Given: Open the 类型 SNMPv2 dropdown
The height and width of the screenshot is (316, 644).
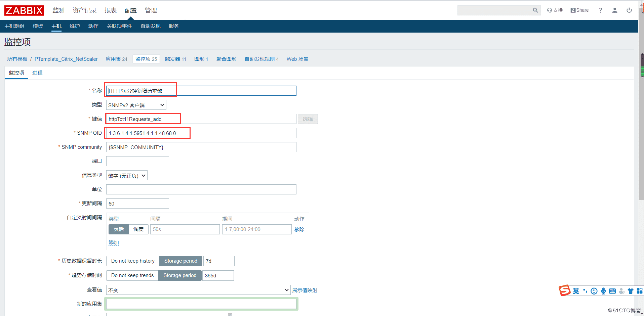Looking at the screenshot, I should tap(136, 105).
